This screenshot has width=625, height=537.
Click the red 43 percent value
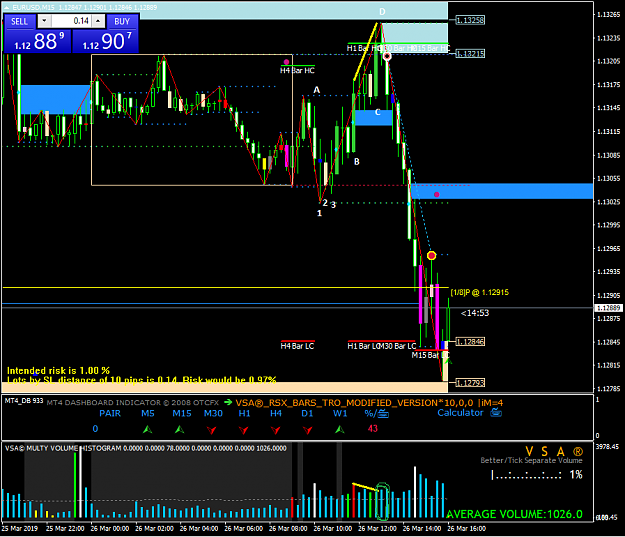373,429
